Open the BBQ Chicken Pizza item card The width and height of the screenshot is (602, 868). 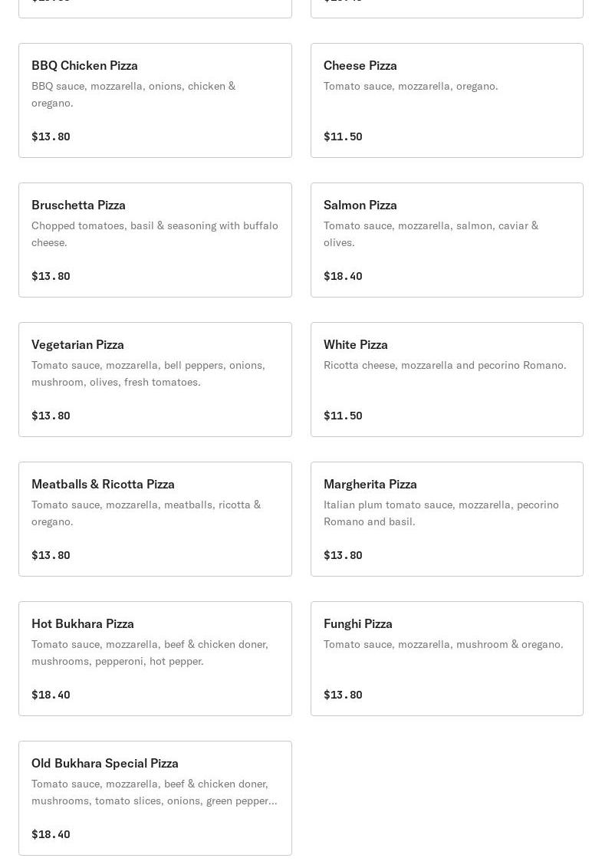click(155, 100)
